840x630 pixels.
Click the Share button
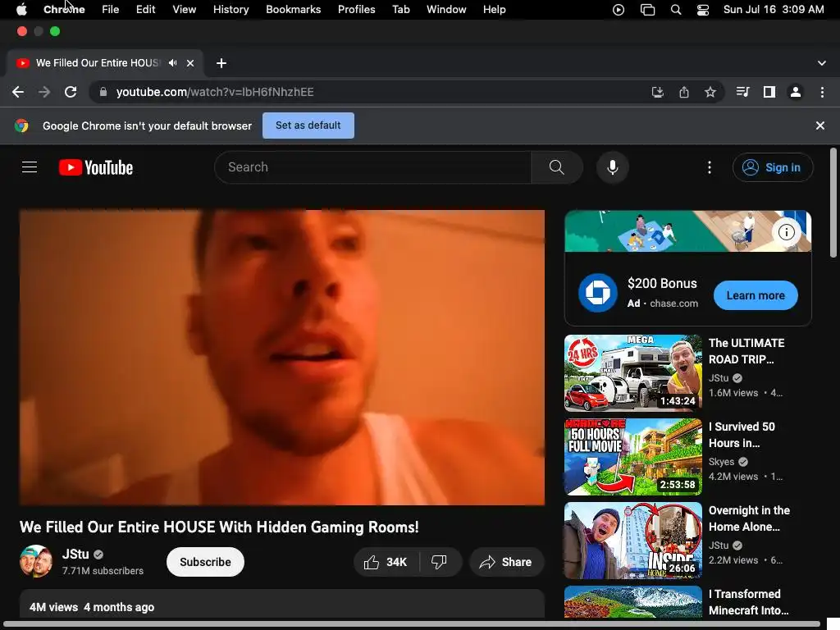pyautogui.click(x=506, y=562)
